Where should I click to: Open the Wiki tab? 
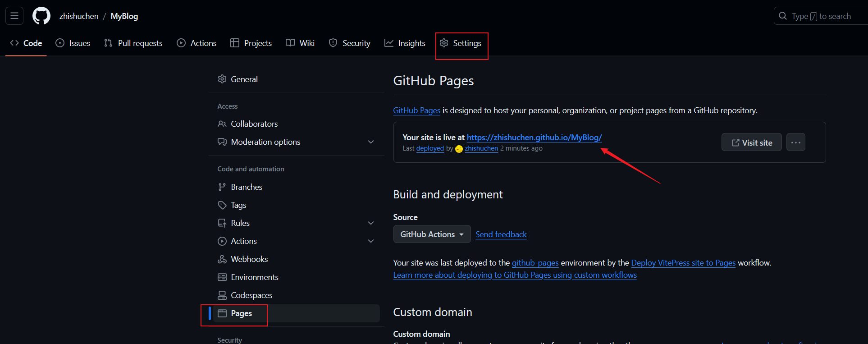pos(300,43)
